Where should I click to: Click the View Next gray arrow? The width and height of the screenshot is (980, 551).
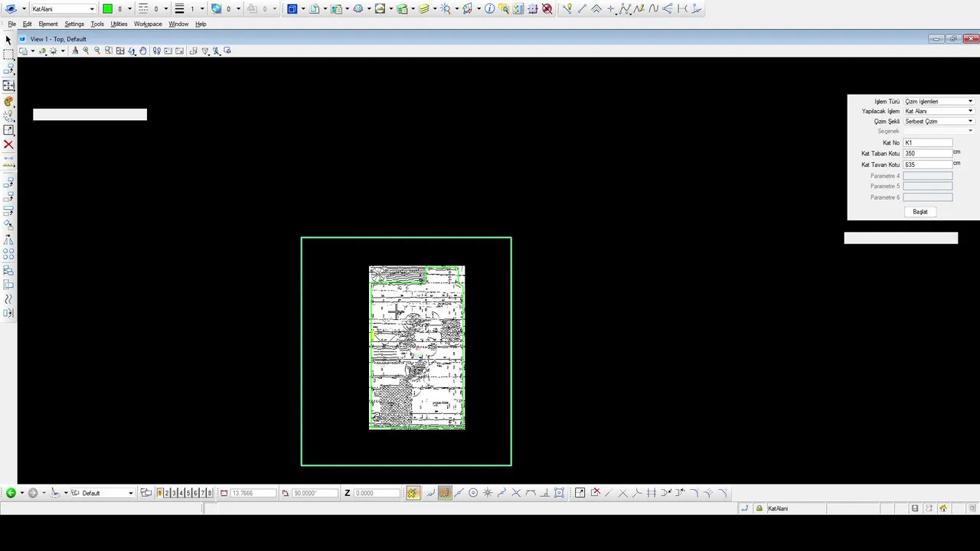[x=33, y=493]
